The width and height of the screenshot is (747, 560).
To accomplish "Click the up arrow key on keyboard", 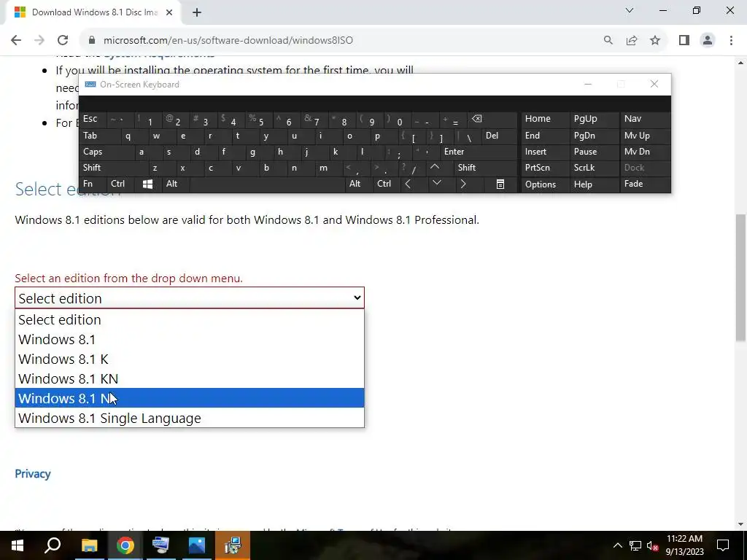I will [x=435, y=168].
